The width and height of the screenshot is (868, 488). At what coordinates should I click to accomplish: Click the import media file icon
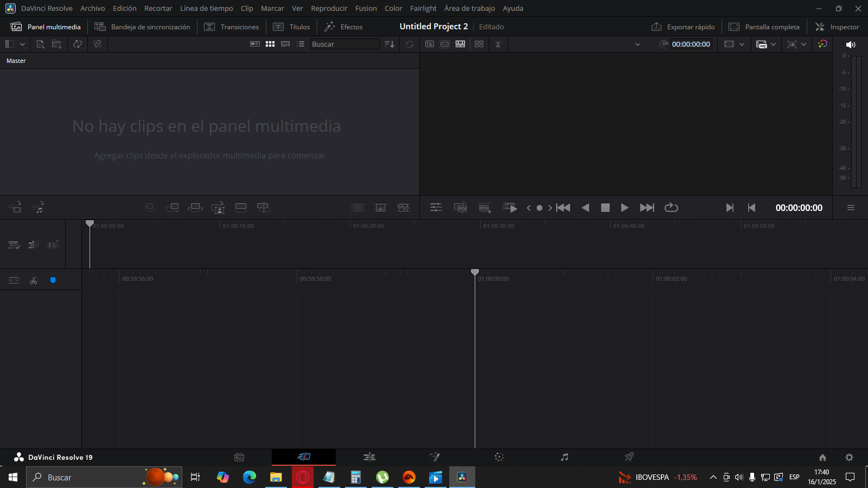pos(40,44)
